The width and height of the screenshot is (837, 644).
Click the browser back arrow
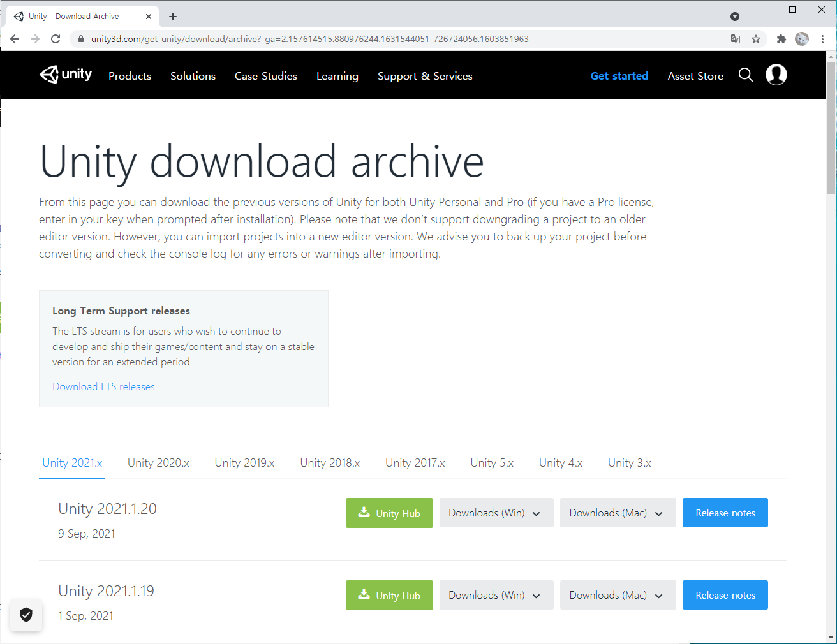pyautogui.click(x=15, y=39)
